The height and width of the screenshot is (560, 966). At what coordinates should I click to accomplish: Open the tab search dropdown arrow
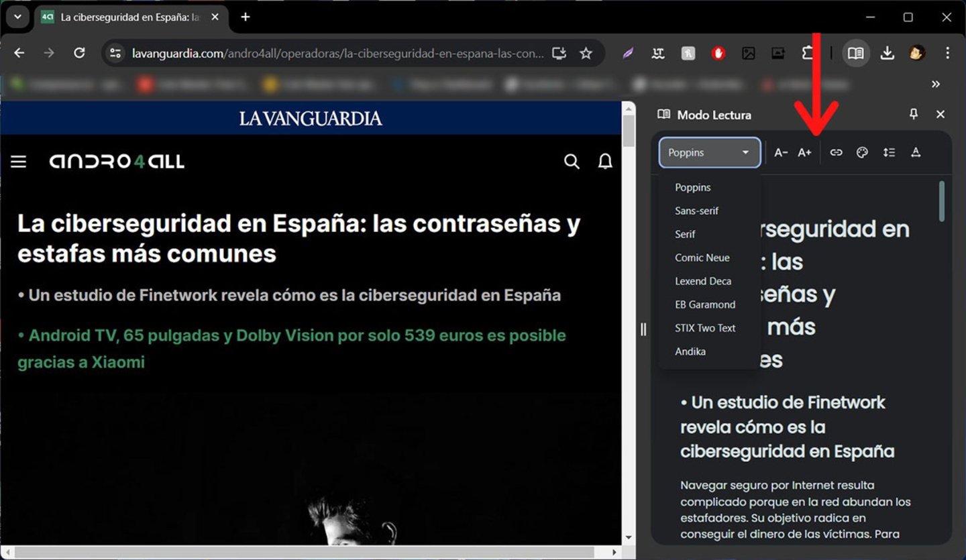[17, 17]
